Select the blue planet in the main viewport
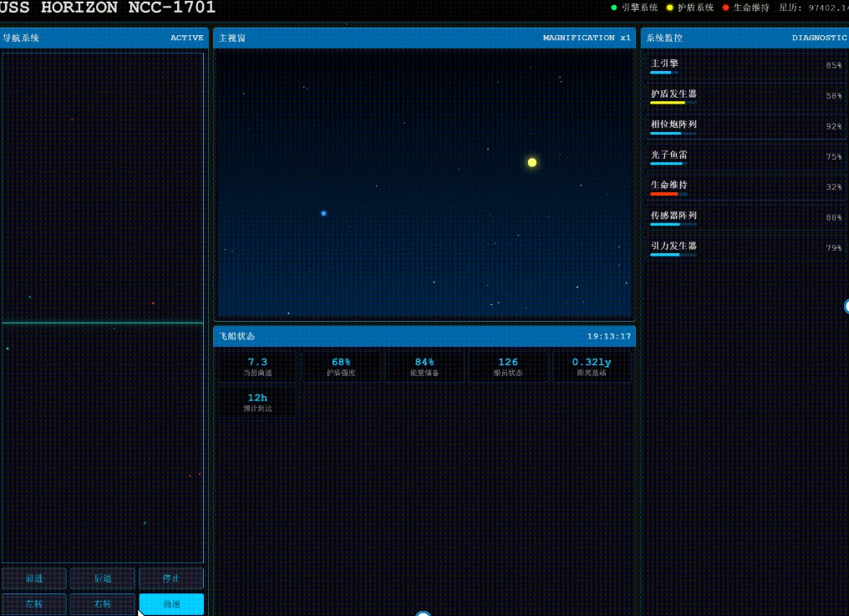Screen dimensions: 849x616 pos(323,213)
